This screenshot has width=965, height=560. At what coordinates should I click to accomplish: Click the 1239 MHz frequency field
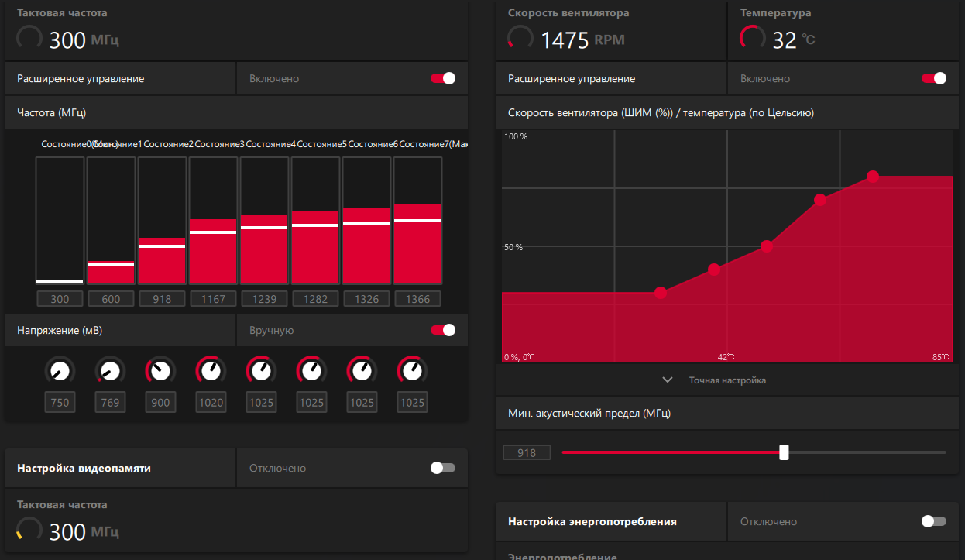pyautogui.click(x=264, y=299)
